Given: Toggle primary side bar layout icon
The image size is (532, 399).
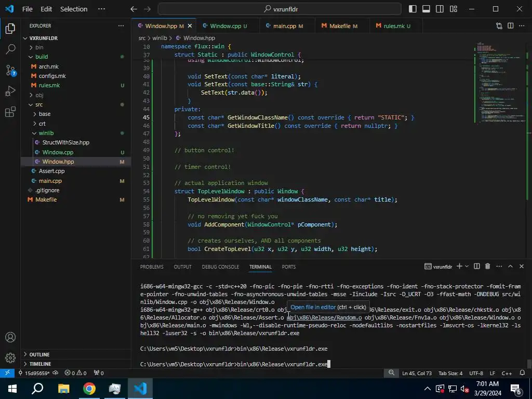Looking at the screenshot, I should click(413, 9).
